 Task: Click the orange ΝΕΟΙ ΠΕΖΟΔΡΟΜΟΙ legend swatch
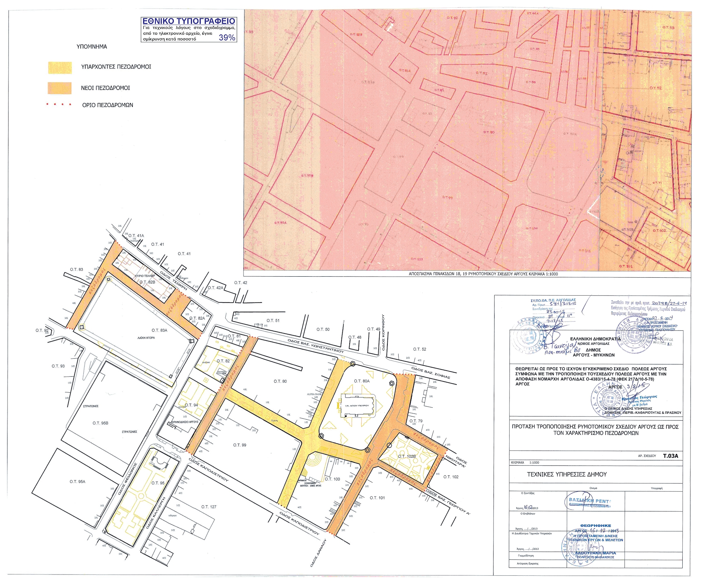point(60,88)
